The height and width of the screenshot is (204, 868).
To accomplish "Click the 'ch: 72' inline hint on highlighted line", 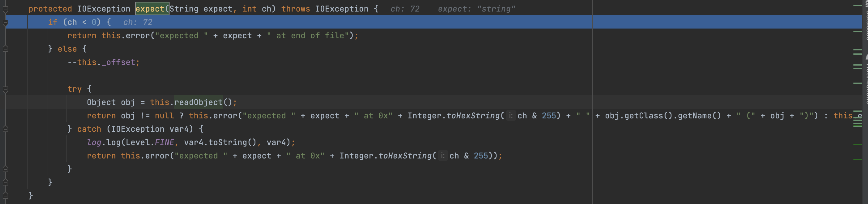I will click(x=138, y=22).
